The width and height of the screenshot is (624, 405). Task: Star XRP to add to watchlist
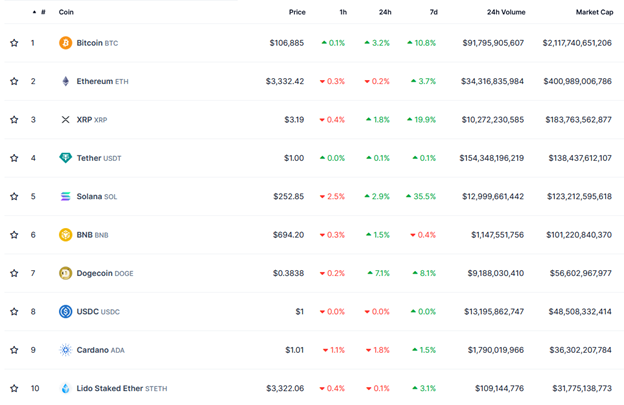[x=14, y=119]
